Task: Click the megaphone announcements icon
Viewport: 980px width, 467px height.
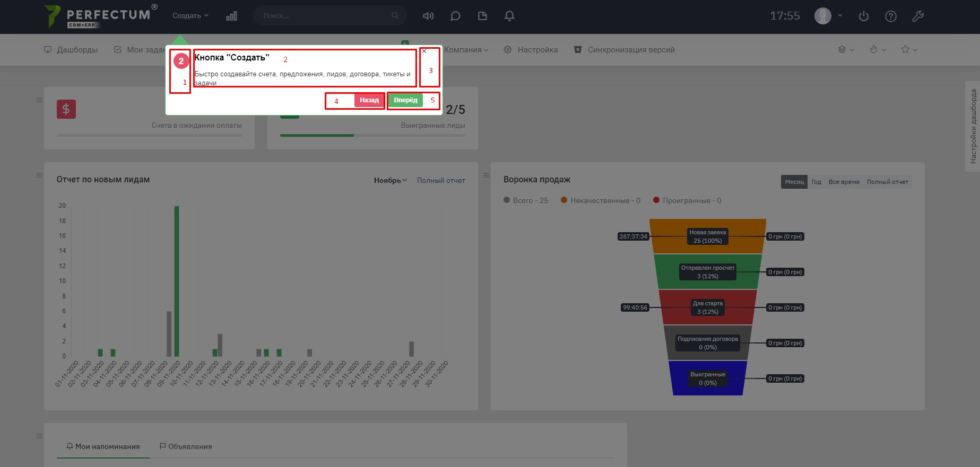Action: coord(428,16)
